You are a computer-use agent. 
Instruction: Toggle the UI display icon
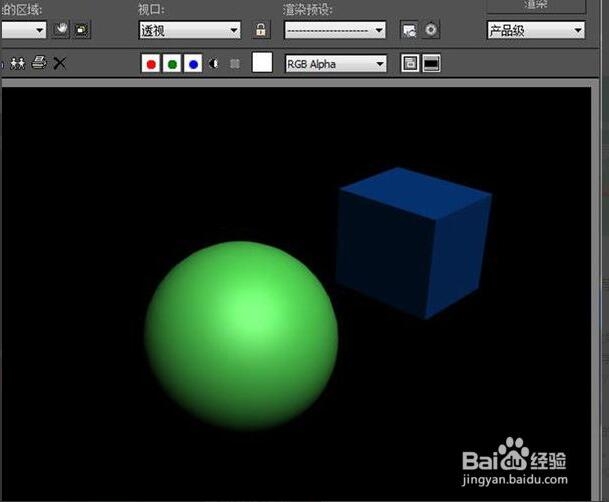point(431,63)
